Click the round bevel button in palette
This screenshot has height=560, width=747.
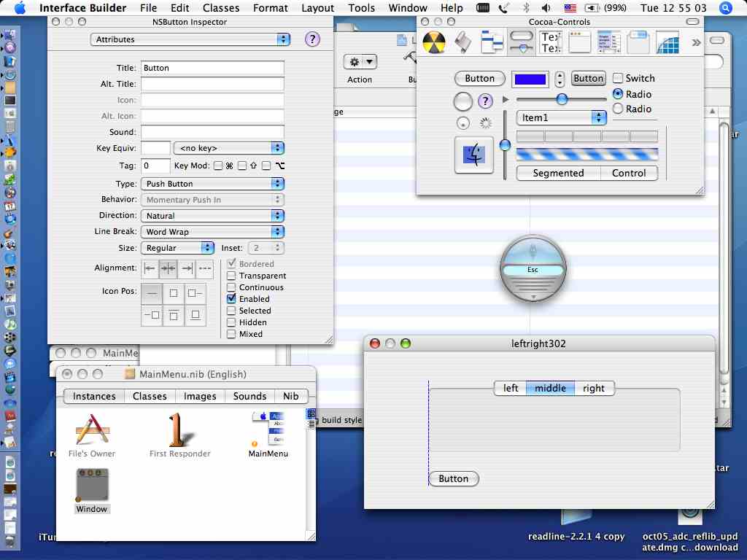coord(463,101)
